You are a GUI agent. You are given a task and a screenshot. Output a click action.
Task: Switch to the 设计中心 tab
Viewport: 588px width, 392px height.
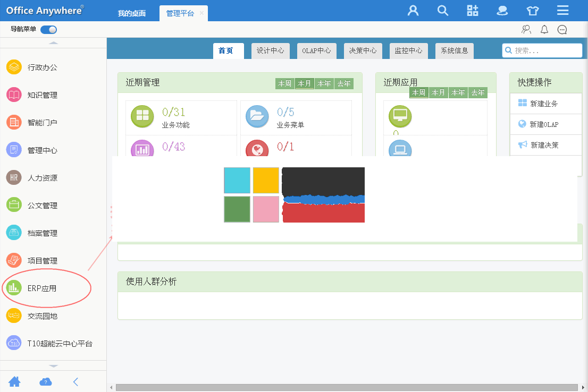[271, 51]
